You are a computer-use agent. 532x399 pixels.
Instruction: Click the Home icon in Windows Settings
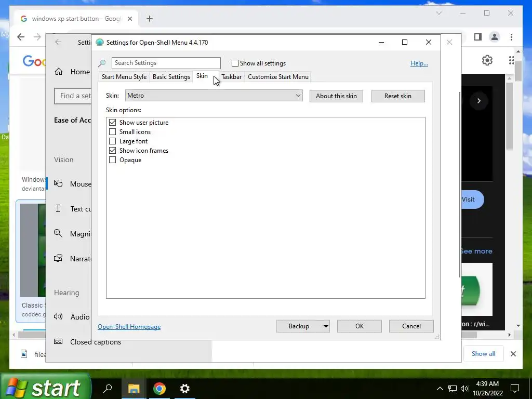(59, 72)
